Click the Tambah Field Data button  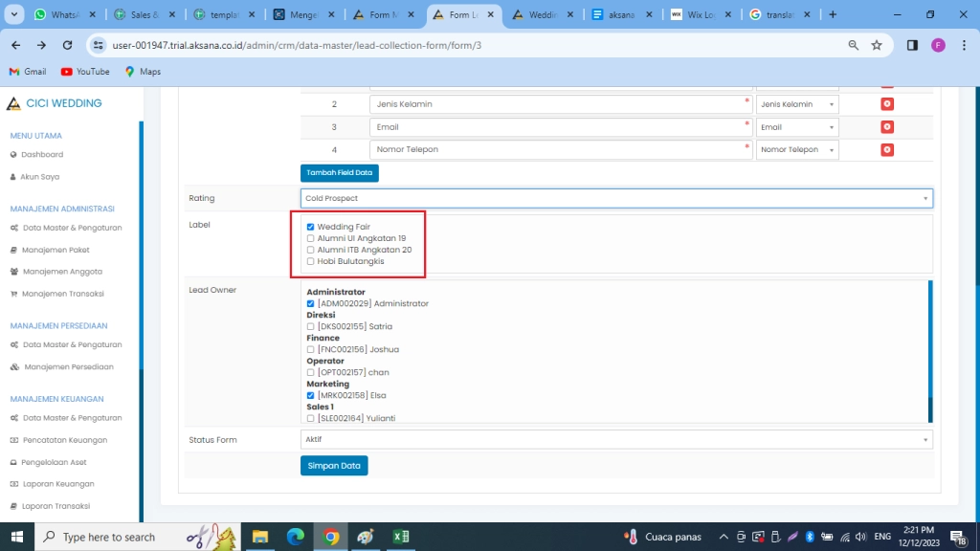click(340, 173)
